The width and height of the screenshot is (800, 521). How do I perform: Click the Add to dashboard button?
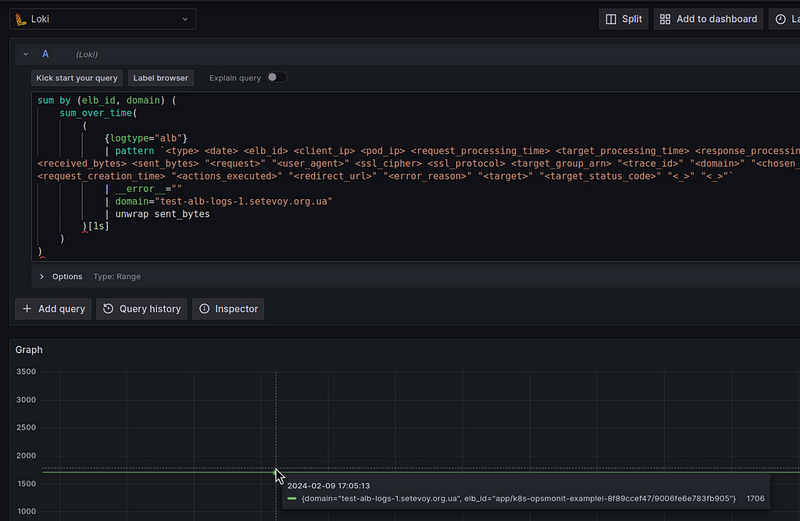tap(708, 19)
